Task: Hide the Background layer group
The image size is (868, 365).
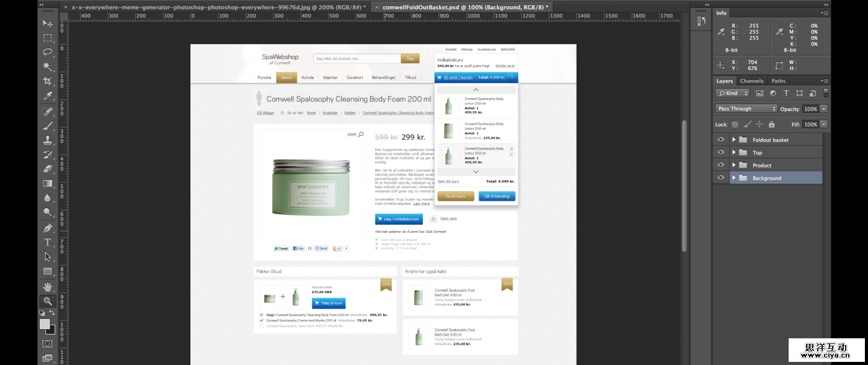Action: [x=720, y=178]
